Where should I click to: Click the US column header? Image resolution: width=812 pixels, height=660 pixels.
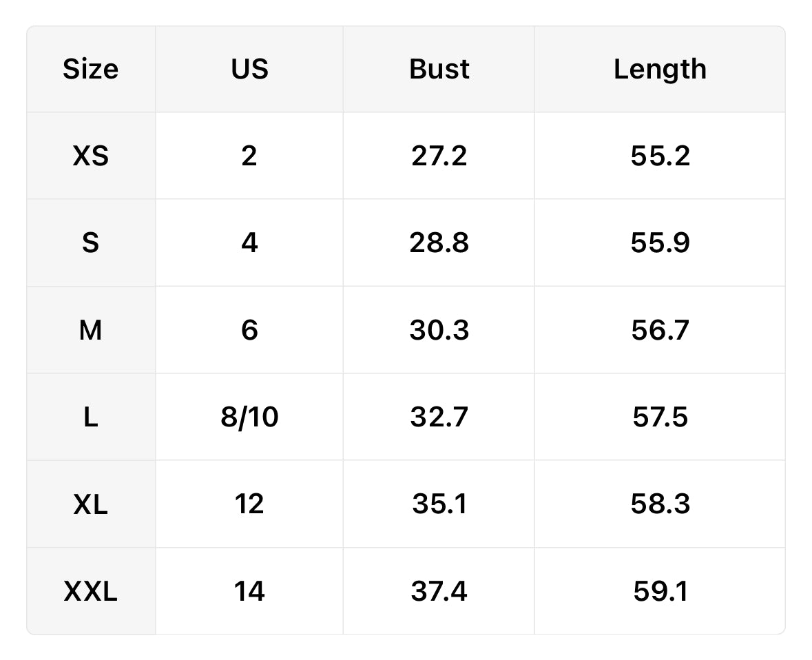pyautogui.click(x=249, y=69)
